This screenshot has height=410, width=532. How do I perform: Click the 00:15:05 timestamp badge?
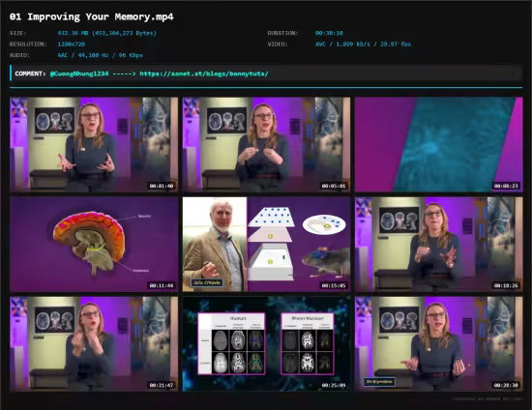coord(334,285)
